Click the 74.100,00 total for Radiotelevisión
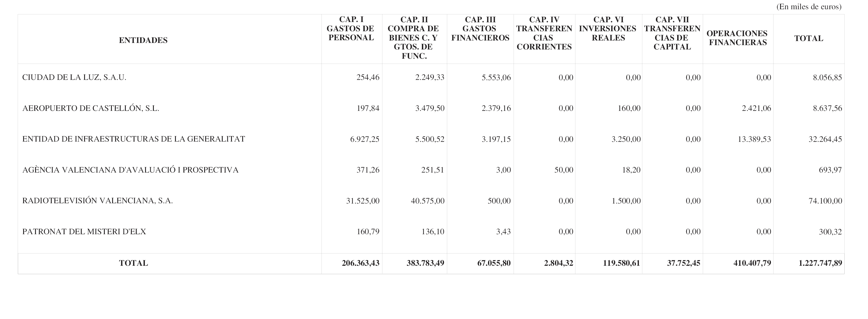The width and height of the screenshot is (868, 319). (825, 201)
